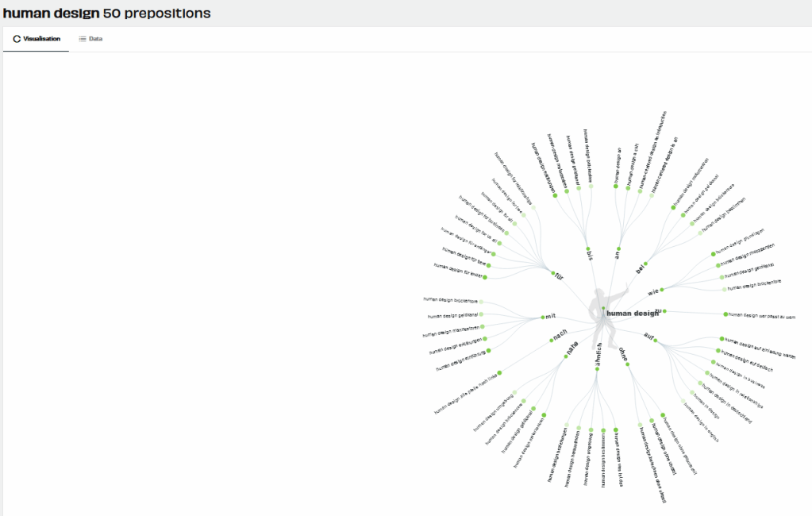Select the 'bei' preposition node
Viewport: 812px width, 516px height.
(x=646, y=264)
